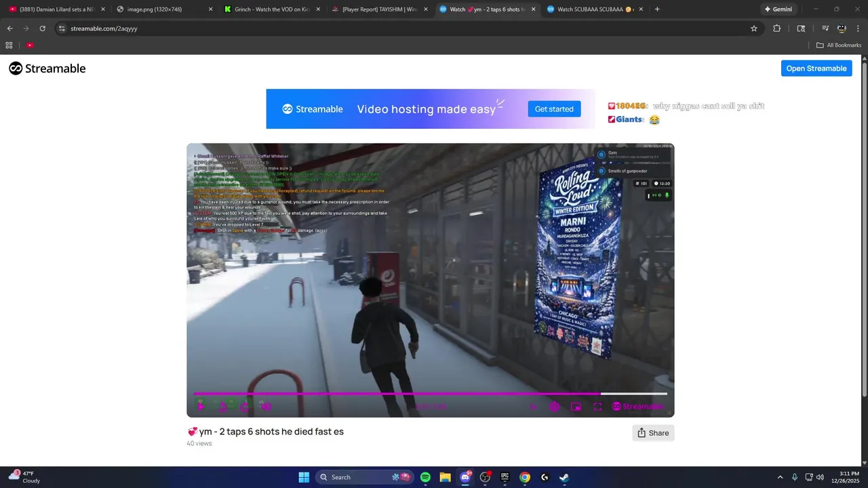Go back to the previous page

pos(10,28)
